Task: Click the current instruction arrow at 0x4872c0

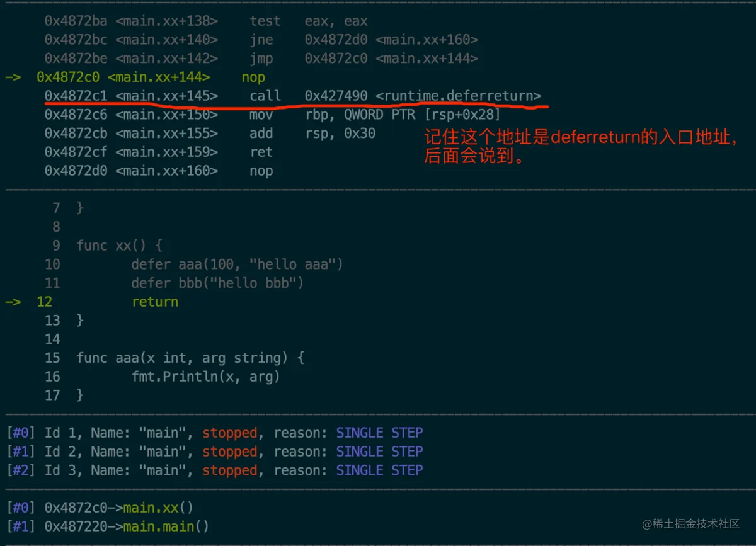Action: coord(13,77)
